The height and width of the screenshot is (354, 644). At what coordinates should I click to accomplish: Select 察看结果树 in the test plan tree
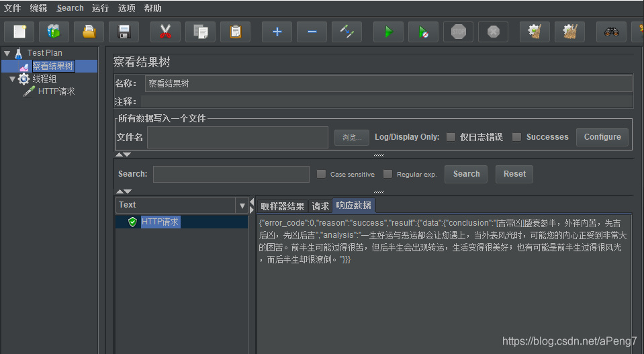54,66
